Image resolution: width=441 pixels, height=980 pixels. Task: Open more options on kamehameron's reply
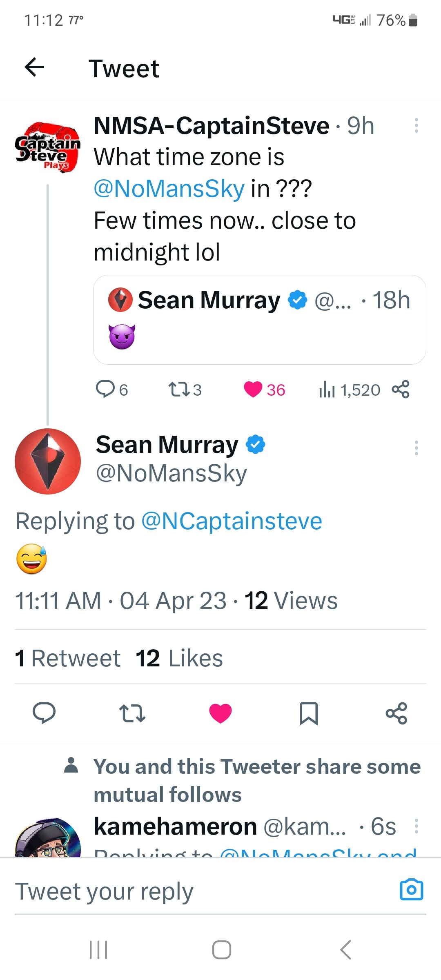point(416,826)
